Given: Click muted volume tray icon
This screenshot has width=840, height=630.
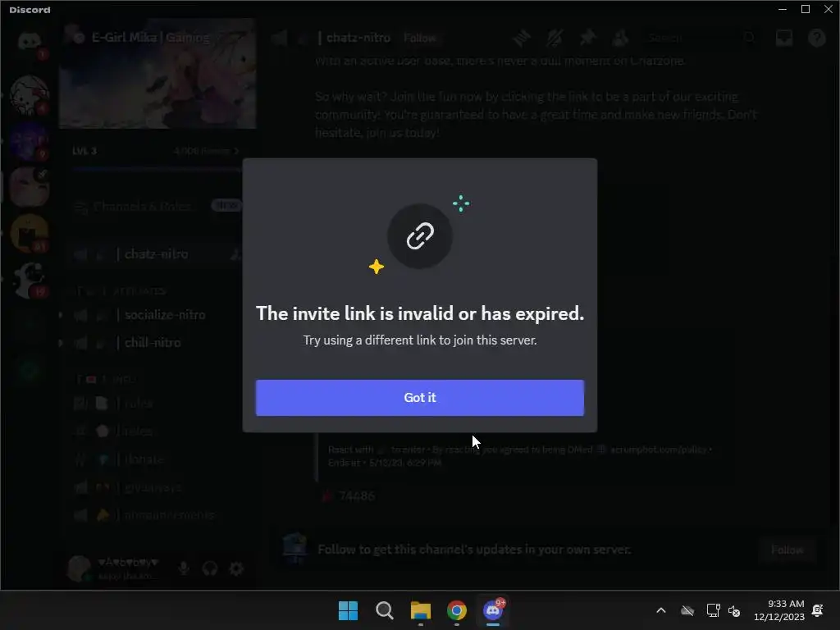Looking at the screenshot, I should click(x=734, y=610).
